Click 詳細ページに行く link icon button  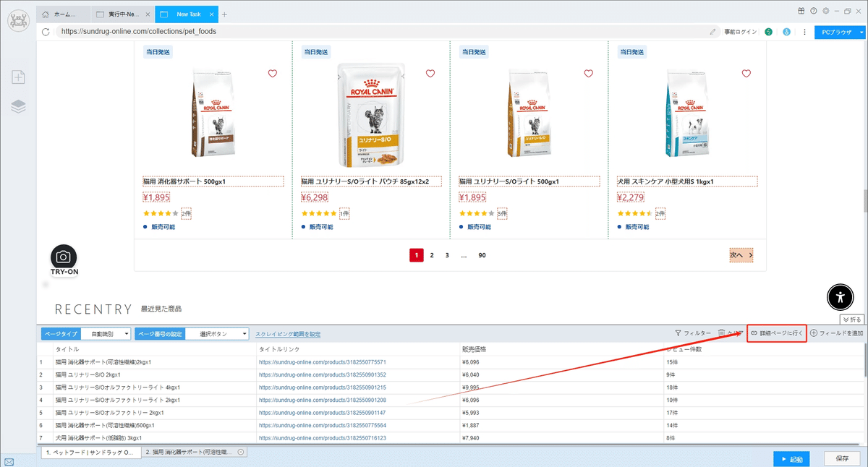(x=776, y=333)
